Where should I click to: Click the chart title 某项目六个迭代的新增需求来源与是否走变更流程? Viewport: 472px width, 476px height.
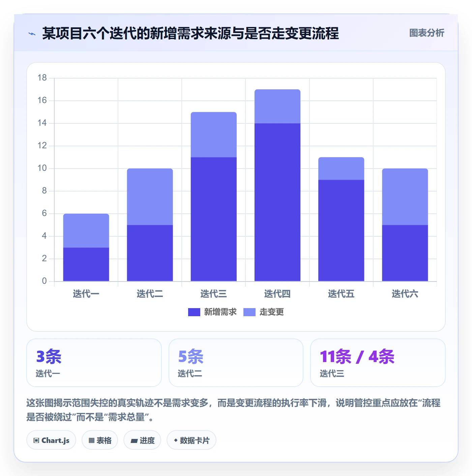(x=190, y=33)
